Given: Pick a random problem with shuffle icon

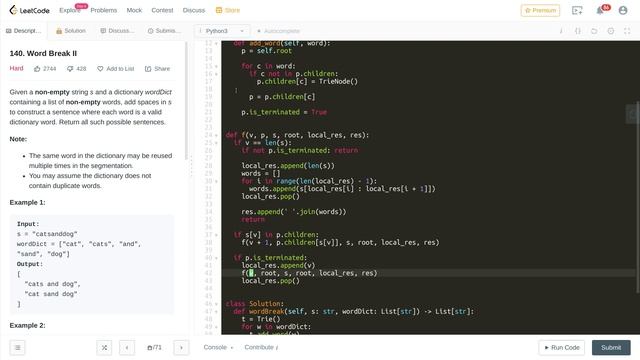Looking at the screenshot, I should click(104, 348).
